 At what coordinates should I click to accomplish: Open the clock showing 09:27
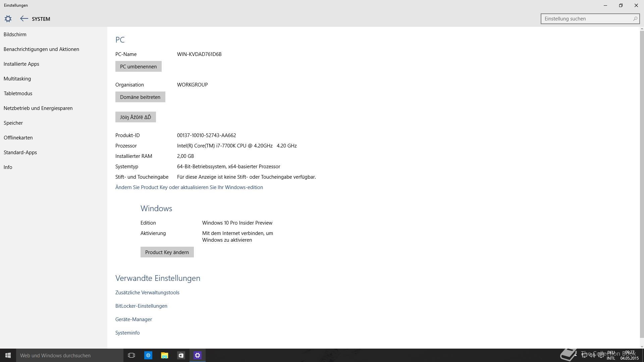tap(630, 355)
